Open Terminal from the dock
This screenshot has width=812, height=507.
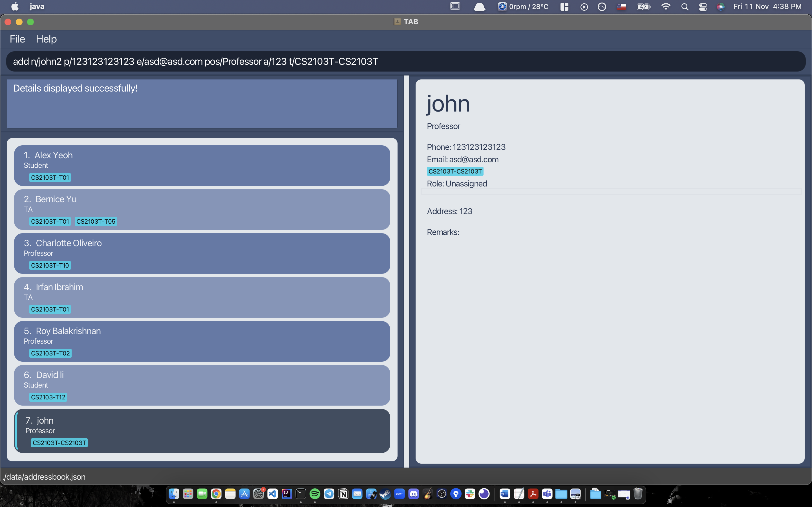tap(301, 493)
